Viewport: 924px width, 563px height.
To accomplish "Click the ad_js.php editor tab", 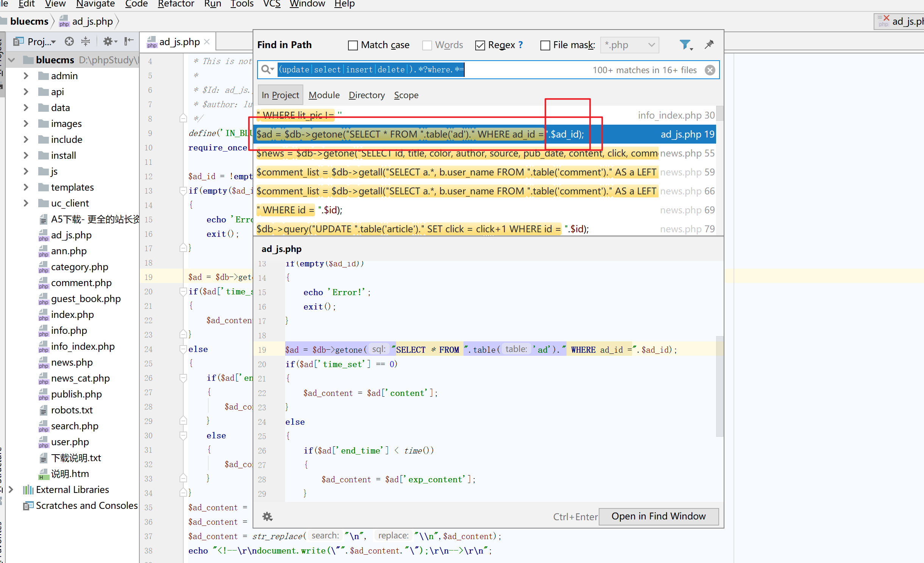I will coord(178,42).
